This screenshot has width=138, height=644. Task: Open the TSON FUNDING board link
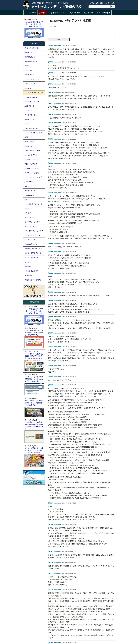pos(34,97)
